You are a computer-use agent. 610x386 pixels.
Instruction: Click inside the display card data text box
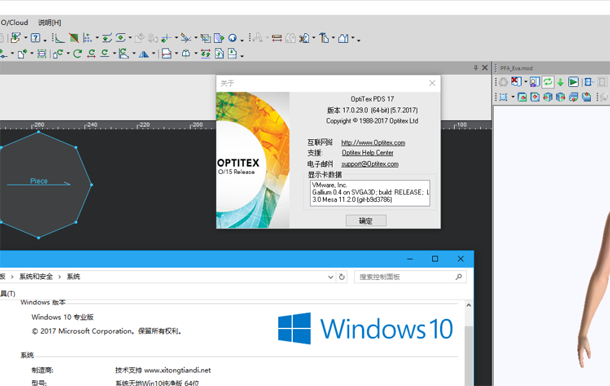(370, 193)
